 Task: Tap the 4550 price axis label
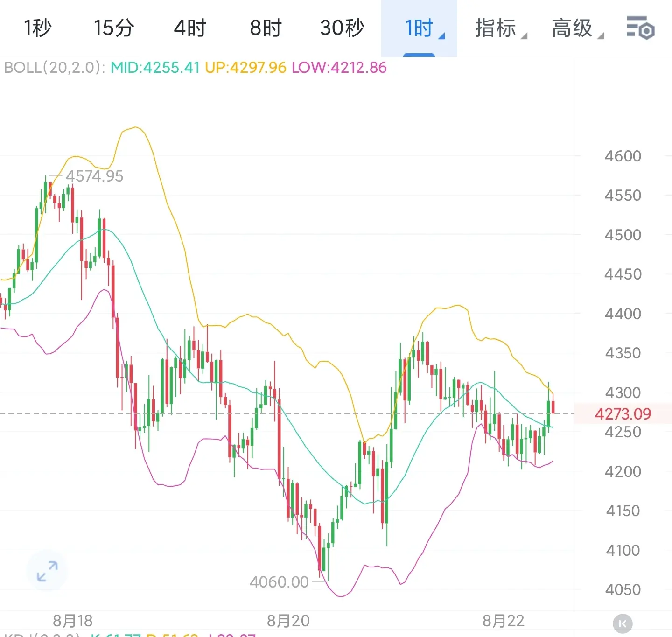click(623, 195)
